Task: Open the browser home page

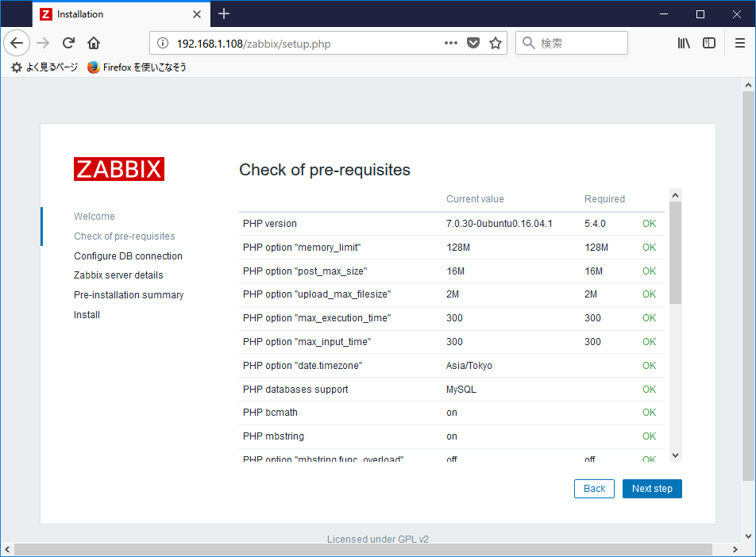Action: coord(93,43)
